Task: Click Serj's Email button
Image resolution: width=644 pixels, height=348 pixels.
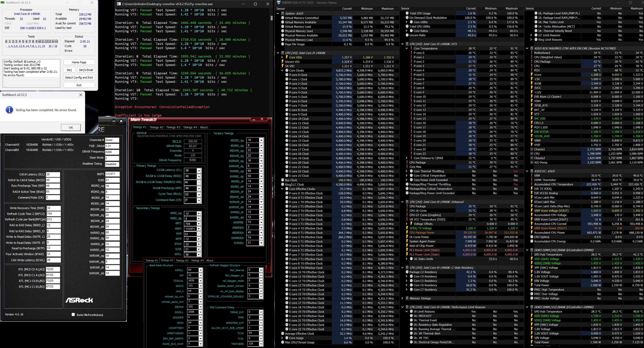Action: [86, 70]
